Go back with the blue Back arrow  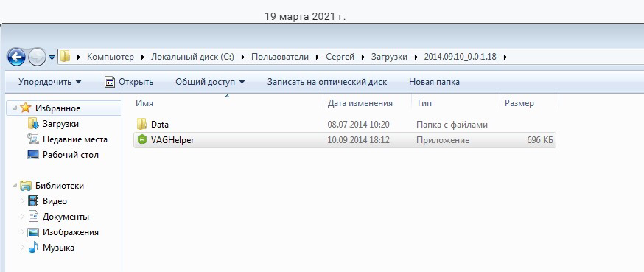pos(16,57)
